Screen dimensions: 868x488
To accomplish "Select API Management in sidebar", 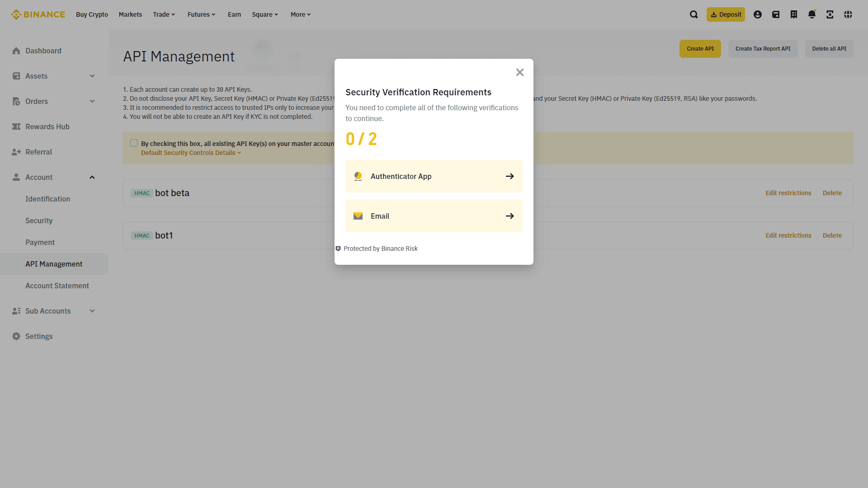I will (54, 264).
